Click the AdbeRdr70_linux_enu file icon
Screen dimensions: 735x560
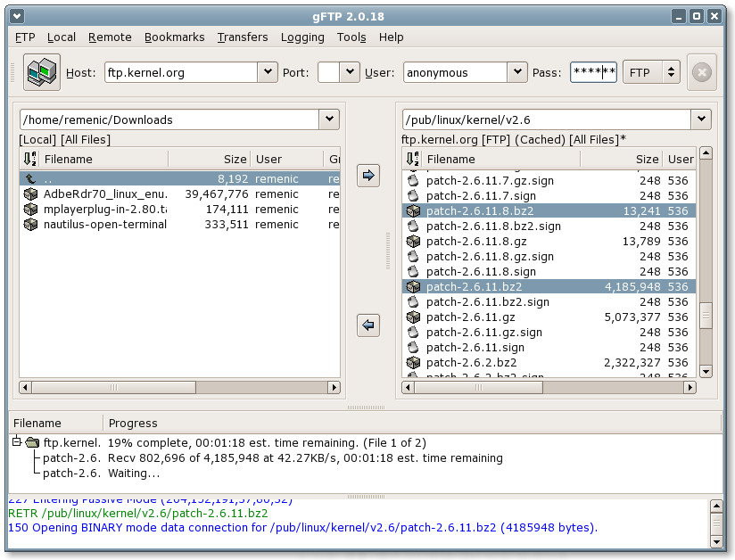point(29,194)
